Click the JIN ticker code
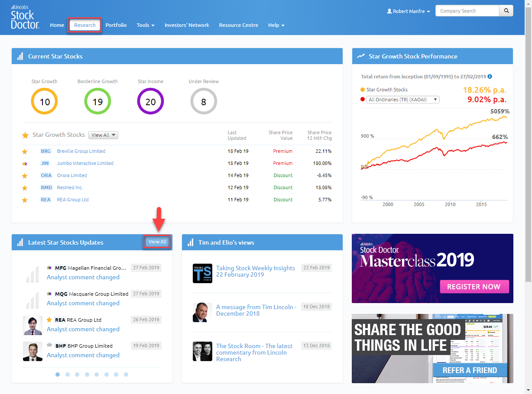This screenshot has width=532, height=394. (x=45, y=163)
